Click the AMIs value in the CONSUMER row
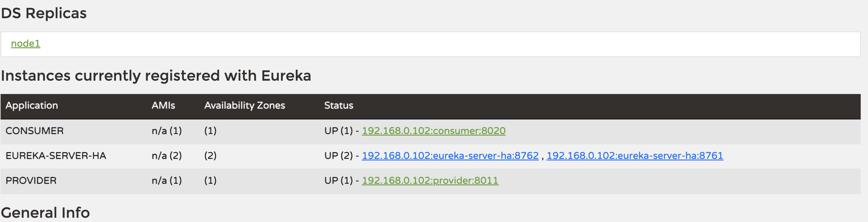Image resolution: width=868 pixels, height=222 pixels. pos(166,131)
